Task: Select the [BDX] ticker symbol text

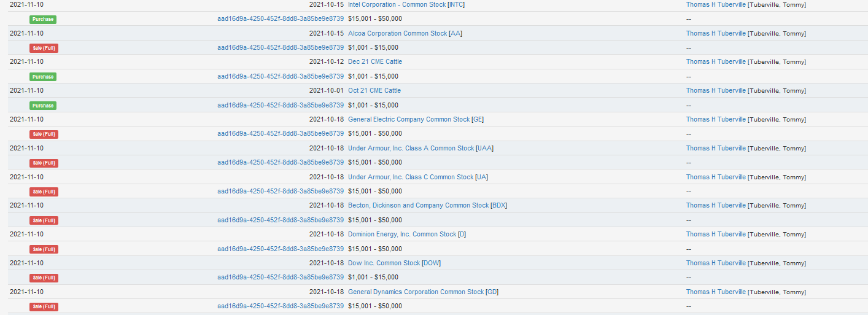Action: (499, 205)
